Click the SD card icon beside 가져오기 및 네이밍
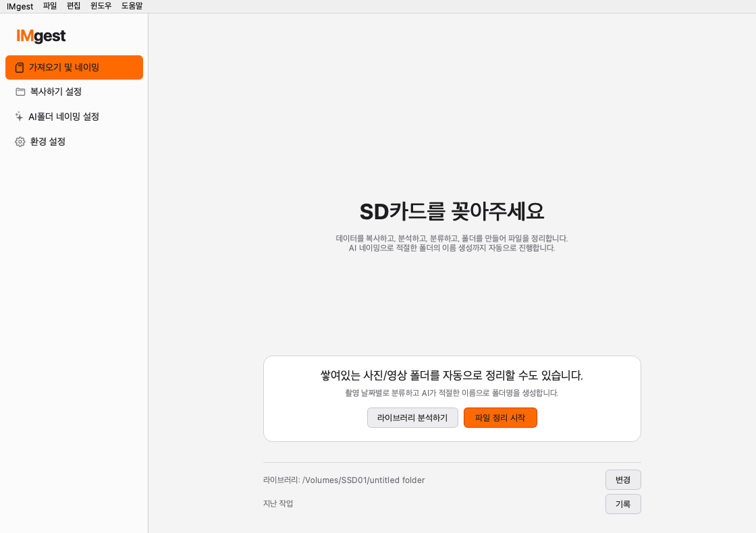756x533 pixels. point(20,67)
